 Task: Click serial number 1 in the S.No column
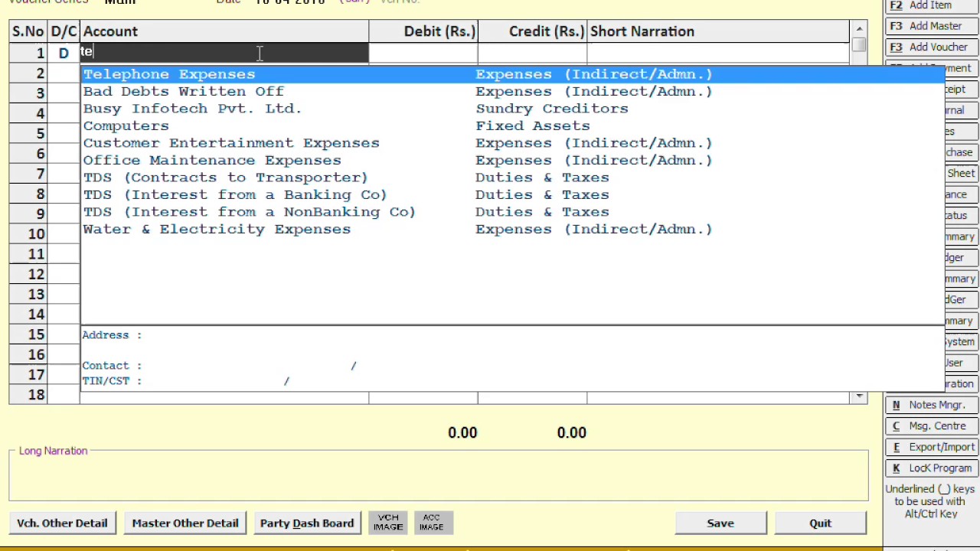pos(28,53)
